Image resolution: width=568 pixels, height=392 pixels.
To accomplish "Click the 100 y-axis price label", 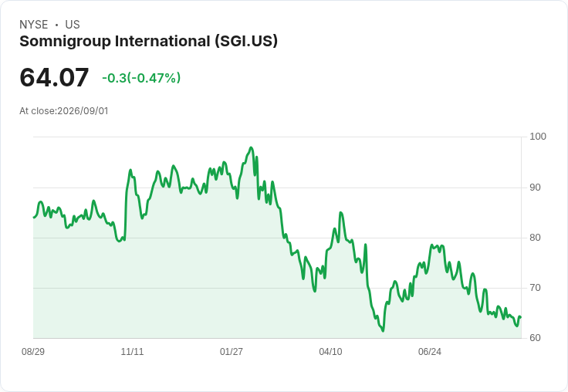I will [x=538, y=137].
